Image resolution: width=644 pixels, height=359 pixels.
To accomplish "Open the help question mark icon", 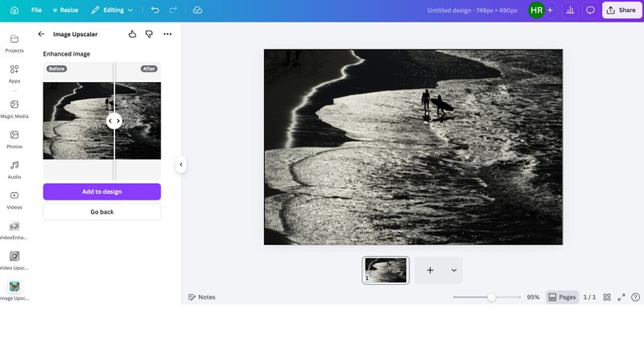I will pos(635,297).
